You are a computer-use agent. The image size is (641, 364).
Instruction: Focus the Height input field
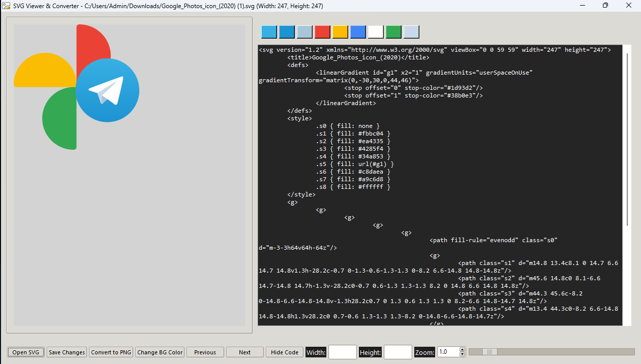click(x=398, y=352)
